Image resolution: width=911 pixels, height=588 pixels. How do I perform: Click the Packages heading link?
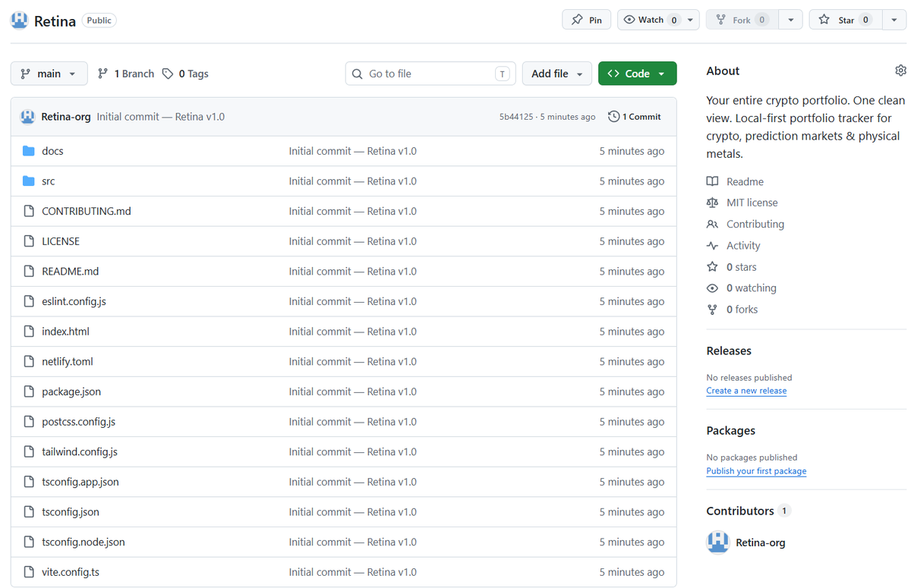[730, 430]
